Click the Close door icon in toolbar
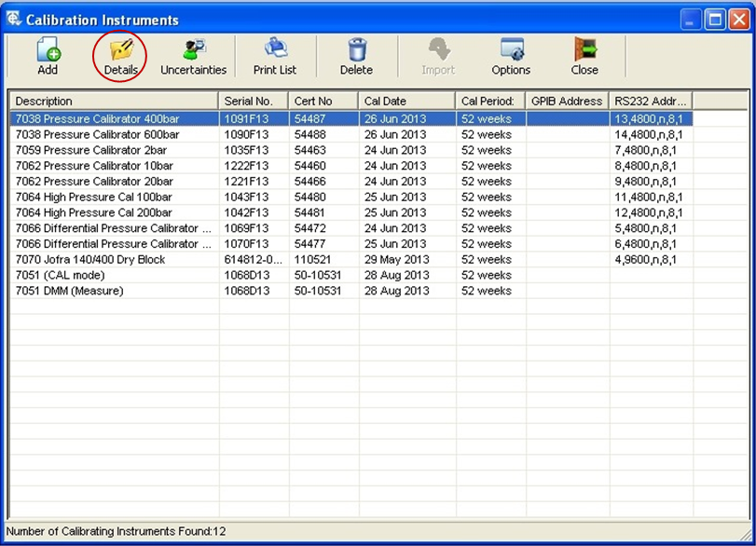 584,49
